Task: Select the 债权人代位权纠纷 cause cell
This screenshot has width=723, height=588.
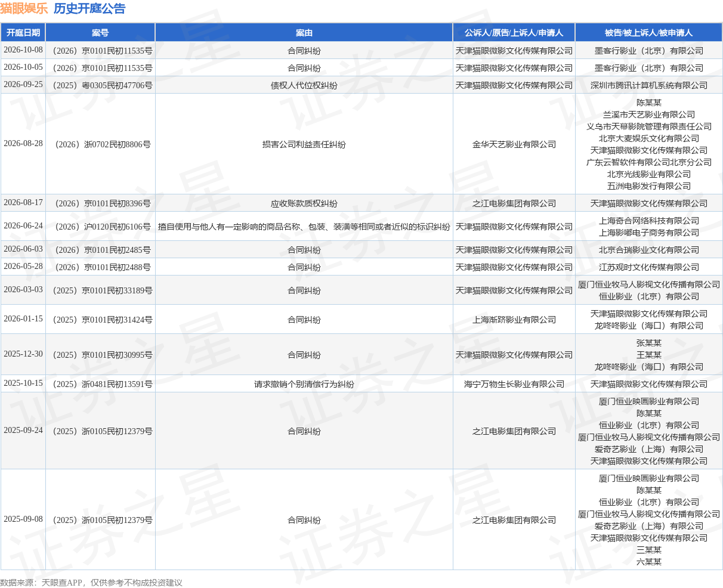Action: tap(304, 85)
